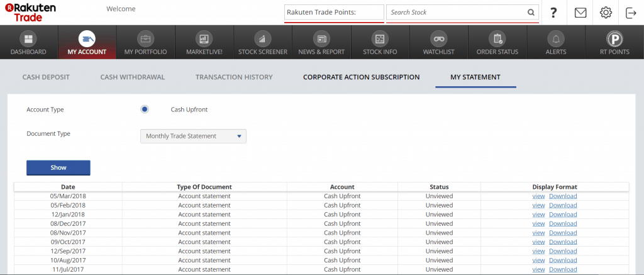Open Order Status clipboard icon
Viewport: 644px width, 275px height.
497,39
